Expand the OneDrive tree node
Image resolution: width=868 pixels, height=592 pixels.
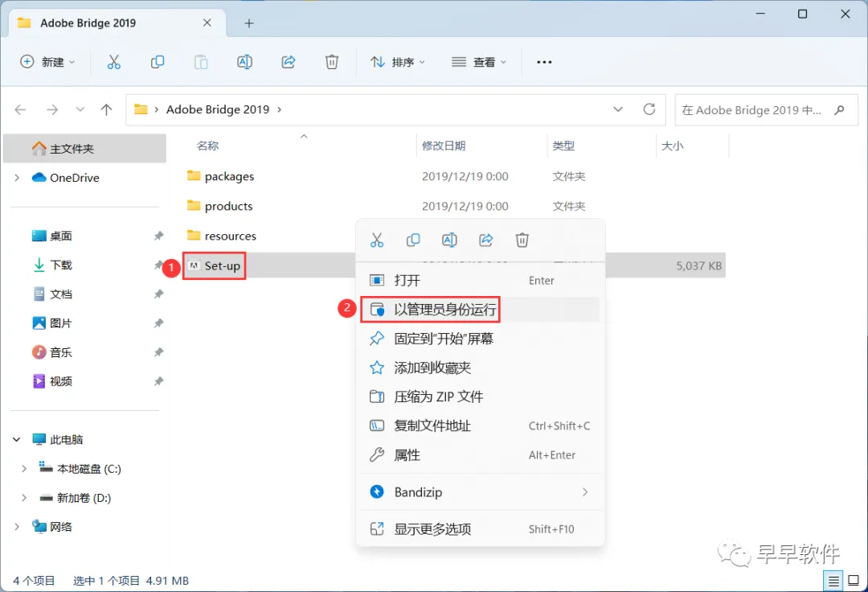[17, 178]
